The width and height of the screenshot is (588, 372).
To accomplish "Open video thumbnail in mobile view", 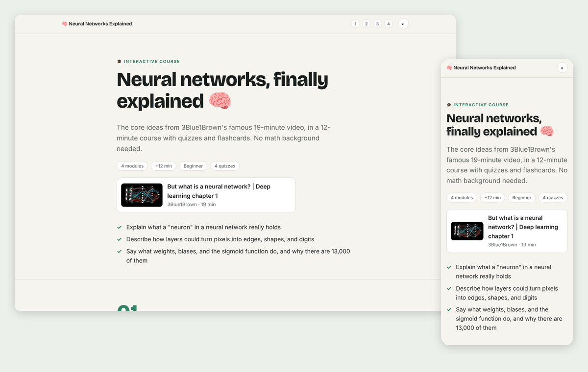I will point(467,231).
